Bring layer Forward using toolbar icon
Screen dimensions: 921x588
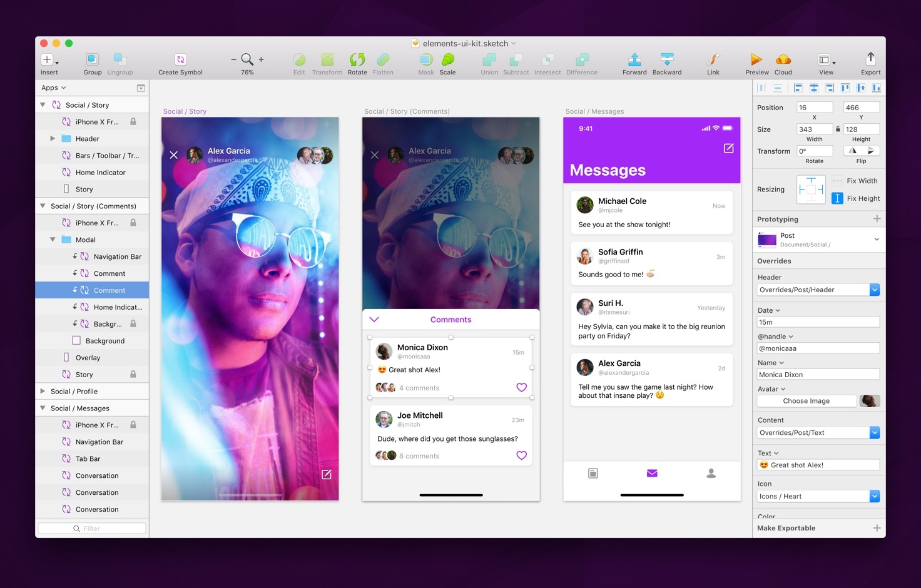634,59
